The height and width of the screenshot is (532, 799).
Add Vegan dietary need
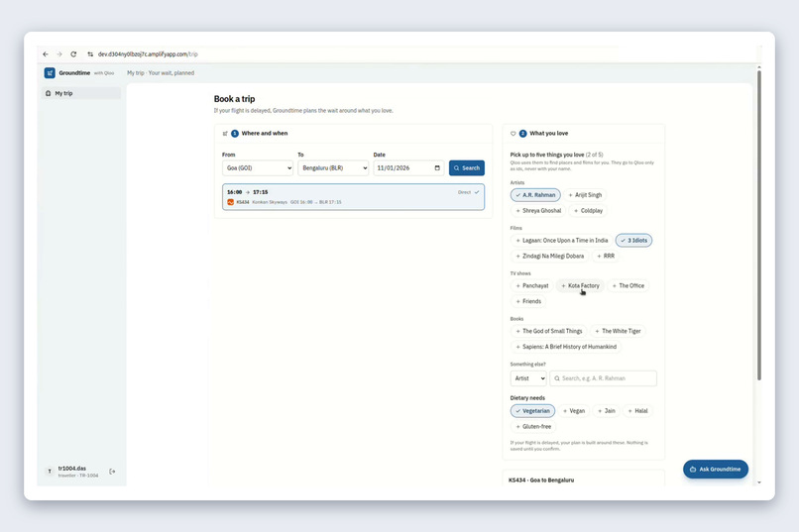point(573,411)
